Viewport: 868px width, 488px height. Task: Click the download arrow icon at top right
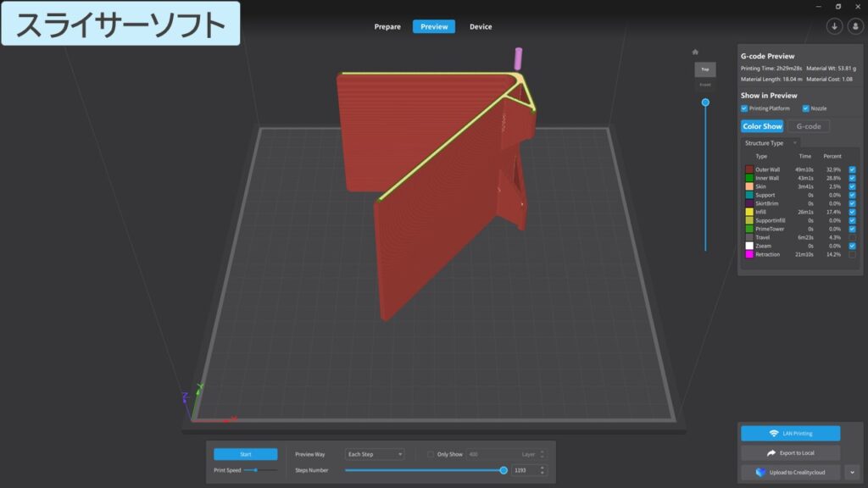tap(834, 26)
